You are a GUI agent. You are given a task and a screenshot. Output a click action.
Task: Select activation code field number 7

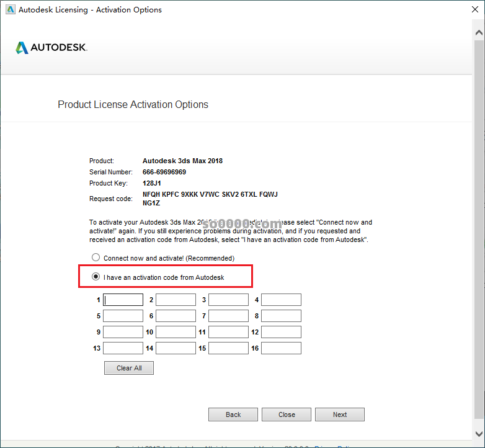click(228, 316)
